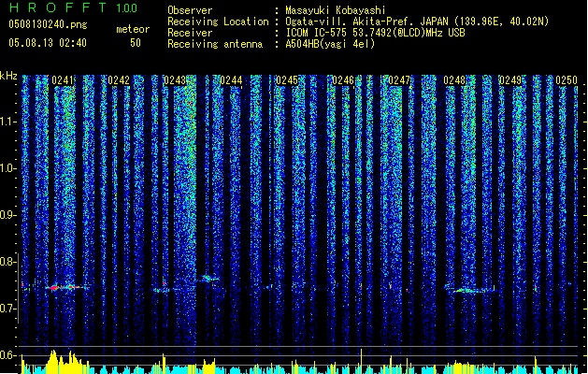The width and height of the screenshot is (588, 374).
Task: Click the 0244 time marker
Action: click(x=231, y=80)
